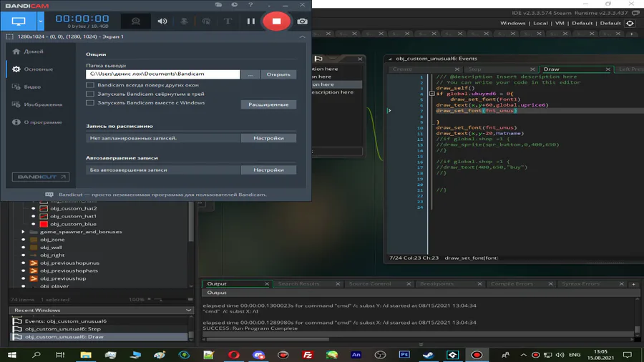The height and width of the screenshot is (362, 644).
Task: Select obj_previoushopunus in the asset tree
Action: (x=69, y=263)
